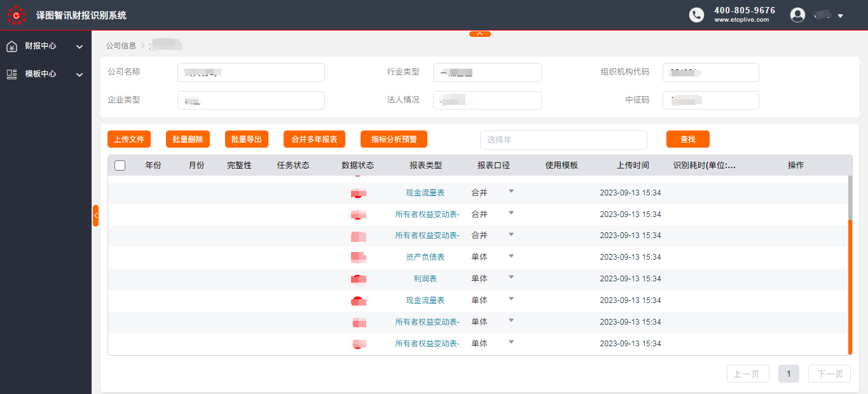Toggle the select-all checkbox in the table header
The width and height of the screenshot is (868, 394).
120,165
